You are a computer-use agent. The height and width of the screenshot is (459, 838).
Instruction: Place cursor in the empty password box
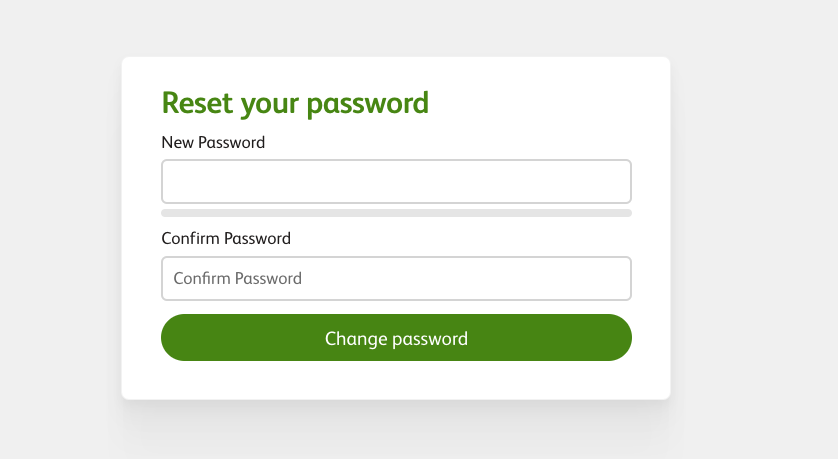point(396,182)
